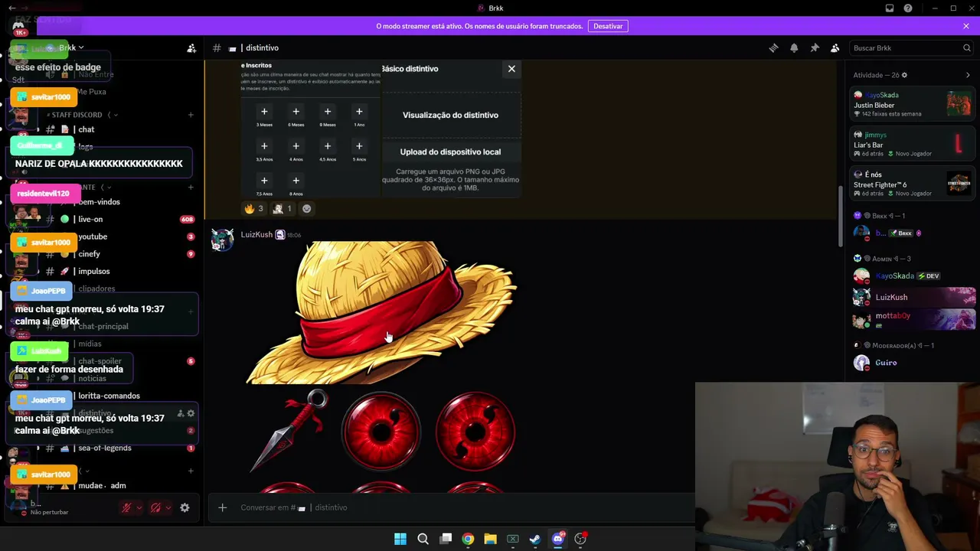This screenshot has width=980, height=551.
Task: Dismiss the streamer mode banner
Action: (x=966, y=26)
